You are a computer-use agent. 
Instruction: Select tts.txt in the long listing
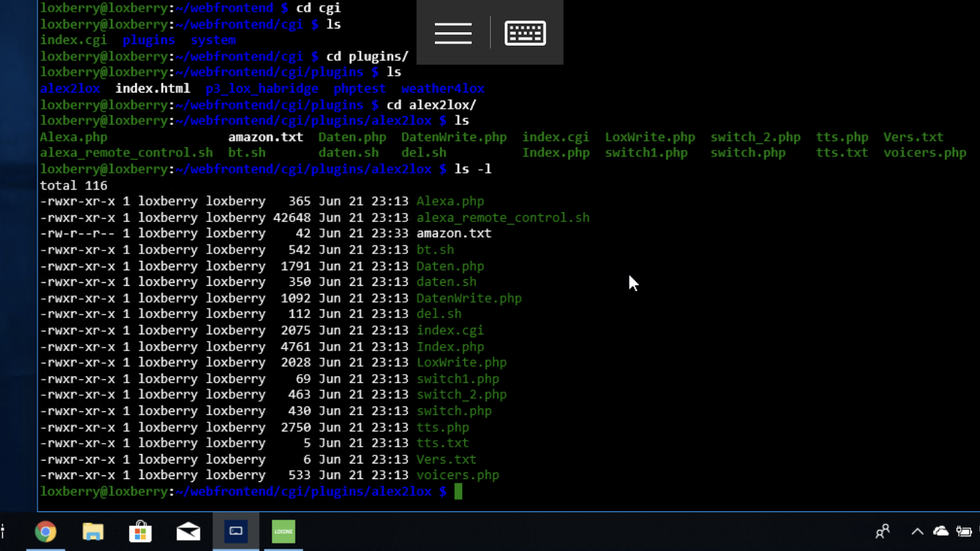443,443
